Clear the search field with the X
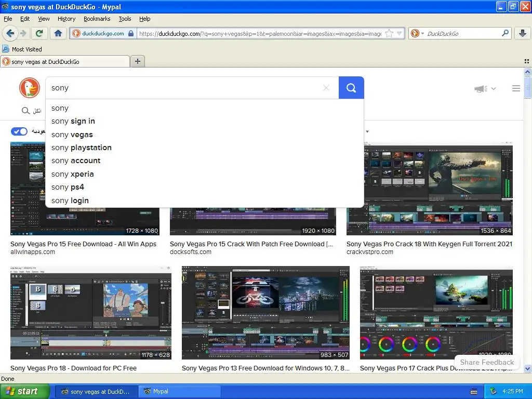532x399 pixels. tap(326, 88)
